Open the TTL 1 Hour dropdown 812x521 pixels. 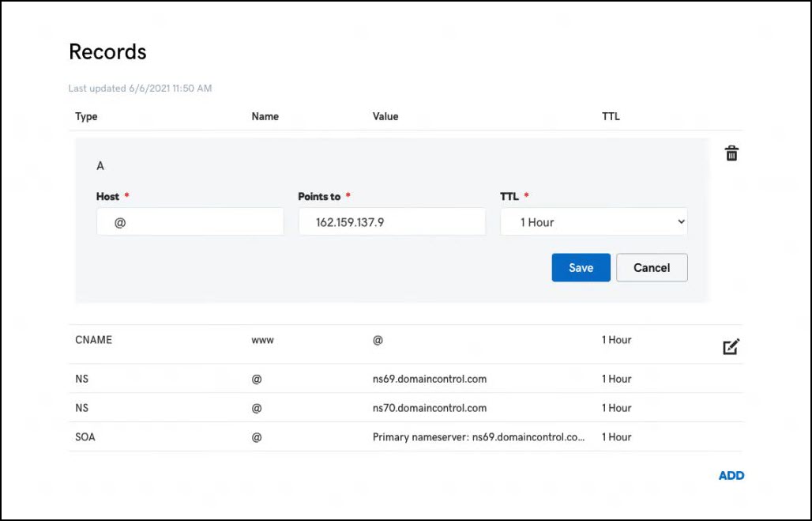[593, 222]
